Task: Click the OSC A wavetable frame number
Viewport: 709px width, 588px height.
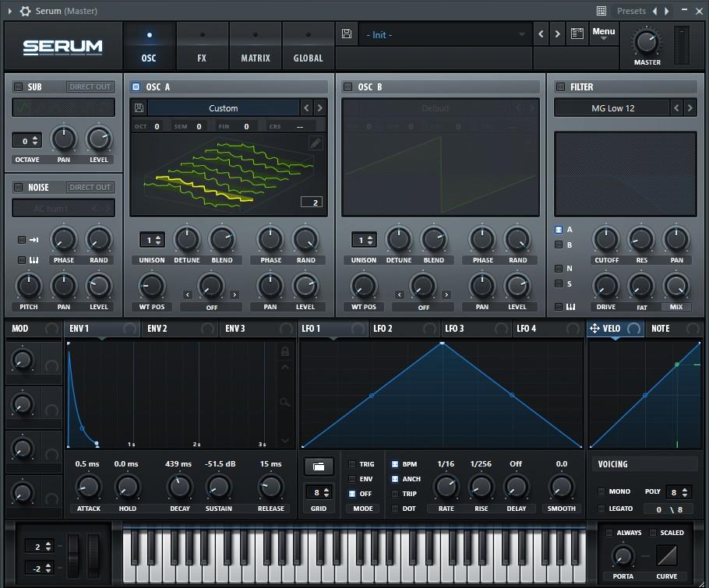Action: (x=312, y=202)
